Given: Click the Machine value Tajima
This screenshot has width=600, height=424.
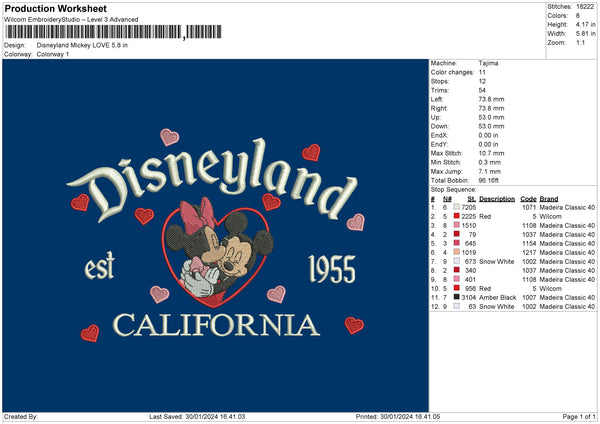Looking at the screenshot, I should tap(488, 63).
